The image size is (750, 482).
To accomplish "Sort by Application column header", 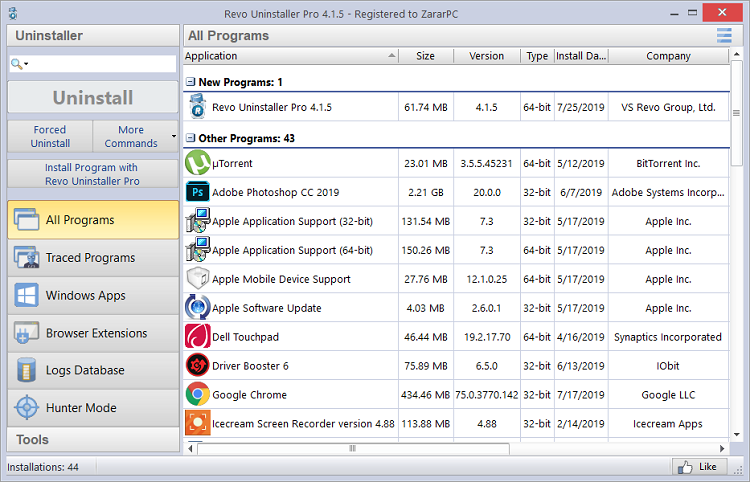I will tap(290, 56).
